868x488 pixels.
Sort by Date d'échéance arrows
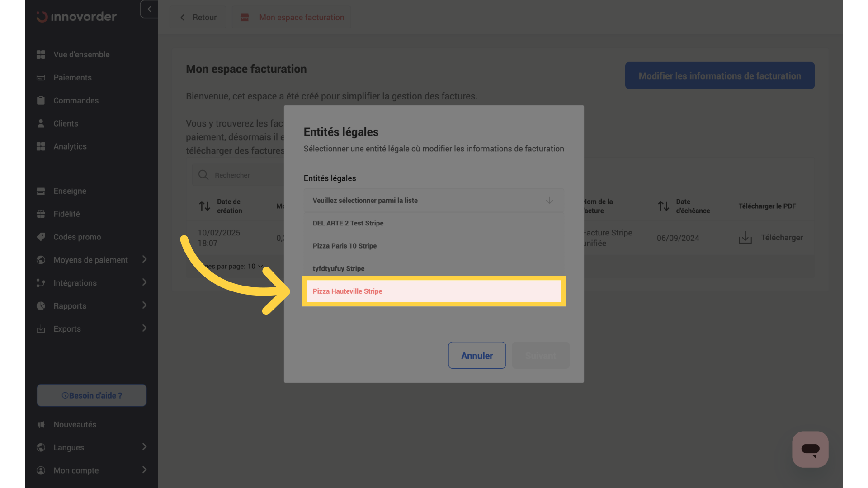point(664,206)
